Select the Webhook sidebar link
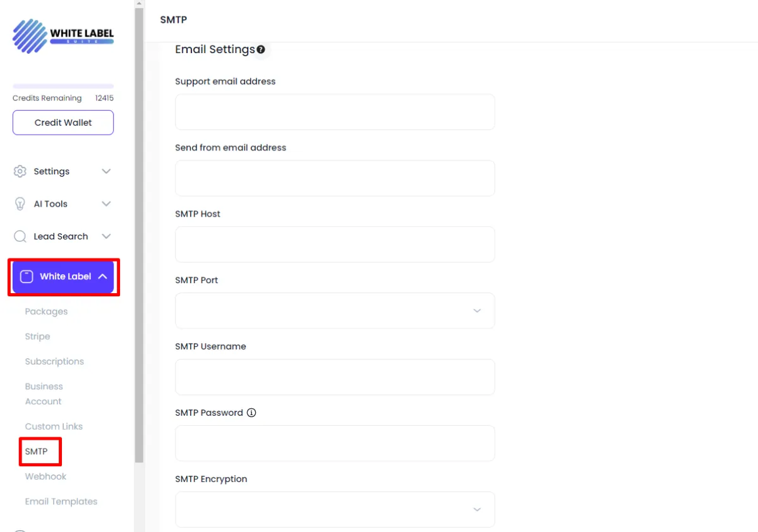 45,476
